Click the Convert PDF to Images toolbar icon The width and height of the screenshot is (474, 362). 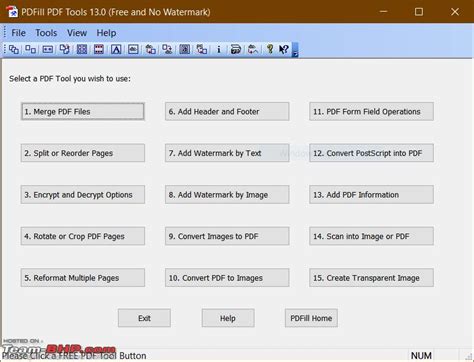pos(167,50)
